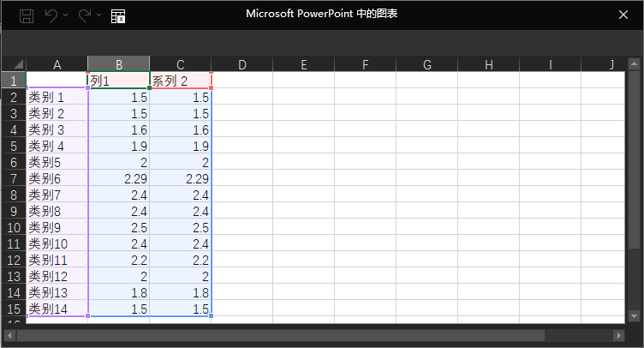Select cell with 类别9
644x348 pixels.
tap(57, 227)
